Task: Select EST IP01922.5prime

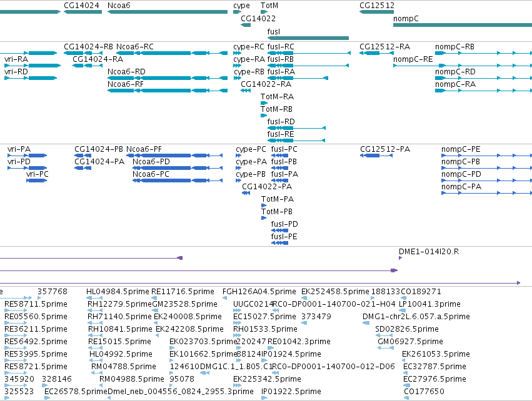Action: tap(264, 398)
